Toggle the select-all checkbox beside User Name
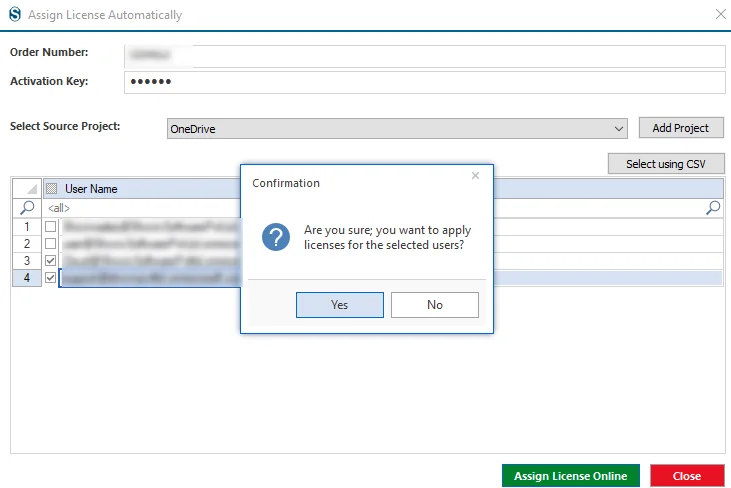The width and height of the screenshot is (731, 488). point(52,188)
